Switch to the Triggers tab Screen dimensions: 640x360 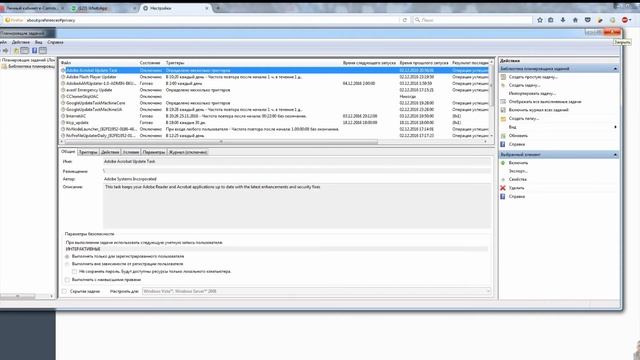click(88, 152)
